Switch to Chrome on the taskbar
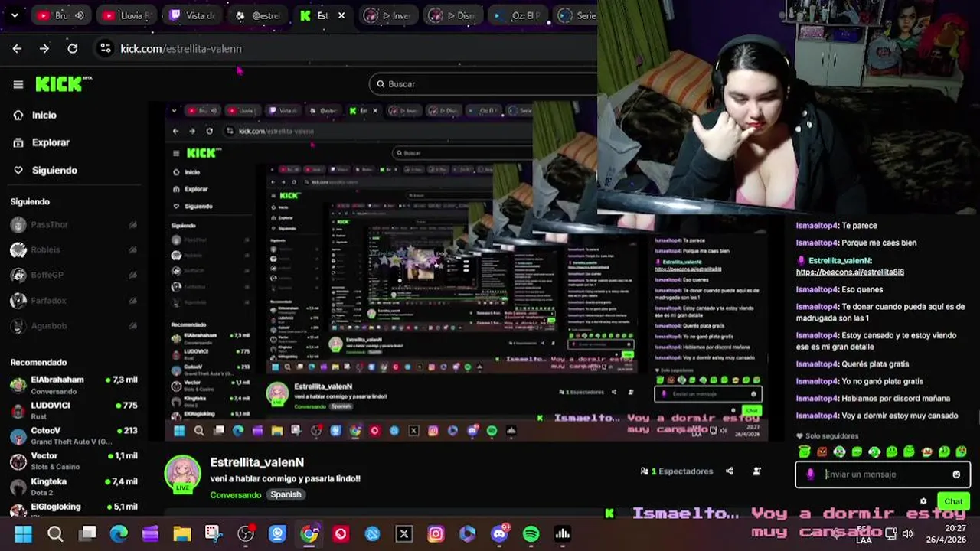Viewport: 980px width, 551px height. click(309, 534)
